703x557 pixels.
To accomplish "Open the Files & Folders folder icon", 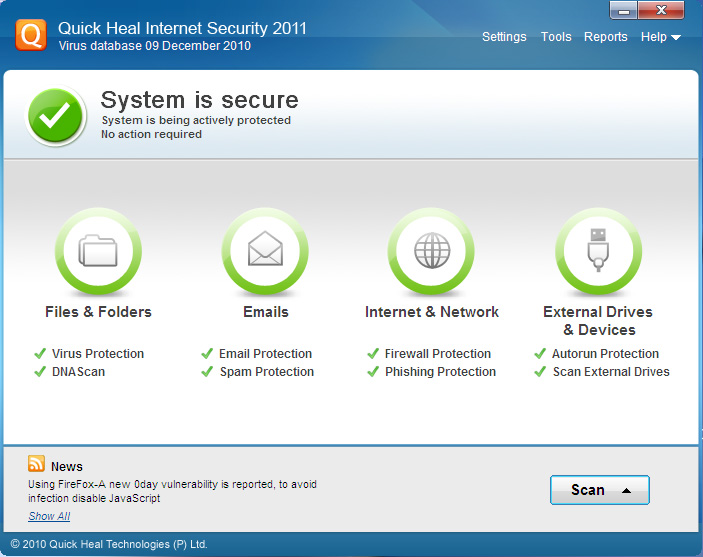I will tap(98, 251).
